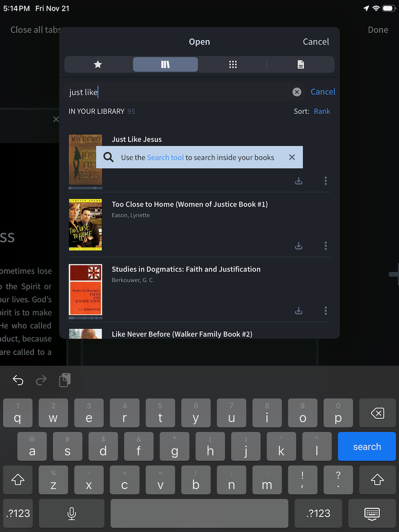Tap the space bar
The height and width of the screenshot is (532, 399).
199,513
